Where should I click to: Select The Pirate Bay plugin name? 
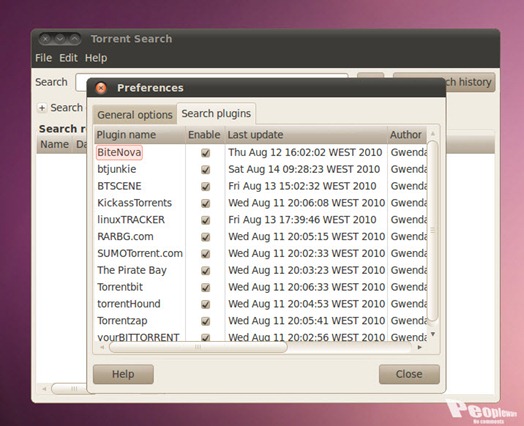click(x=132, y=270)
